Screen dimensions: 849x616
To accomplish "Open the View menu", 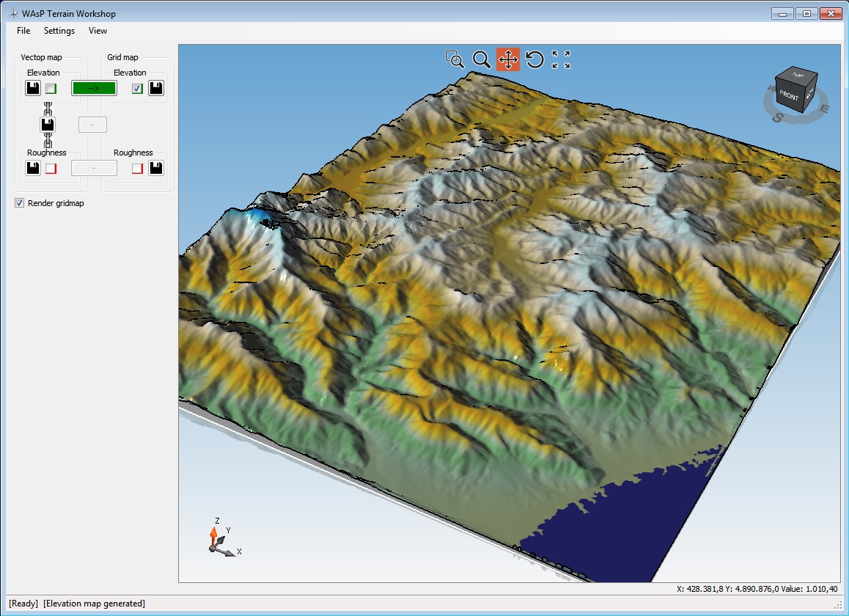I will (98, 31).
